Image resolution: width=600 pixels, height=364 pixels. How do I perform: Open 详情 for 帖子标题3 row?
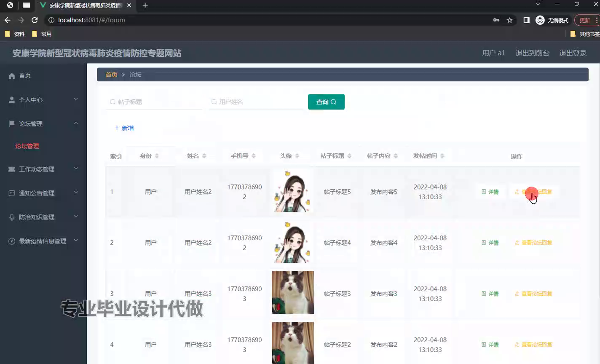490,294
